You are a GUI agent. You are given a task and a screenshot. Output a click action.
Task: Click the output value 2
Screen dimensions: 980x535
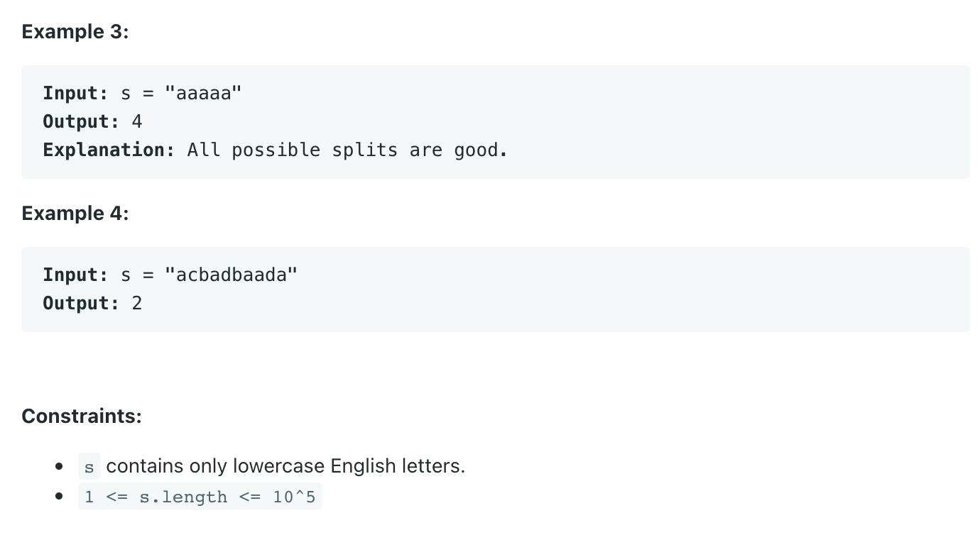[137, 304]
